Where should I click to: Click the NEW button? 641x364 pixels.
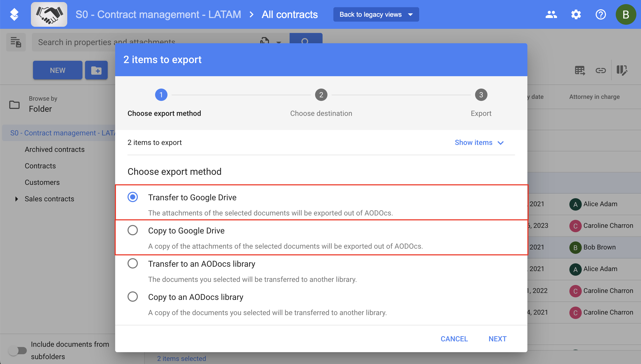tap(58, 70)
